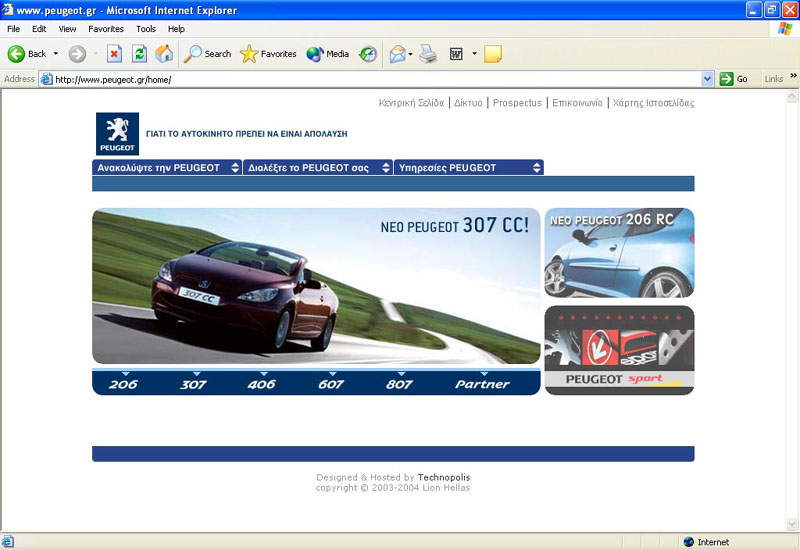Click the Peugeot lion logo
800x550 pixels.
tap(117, 134)
